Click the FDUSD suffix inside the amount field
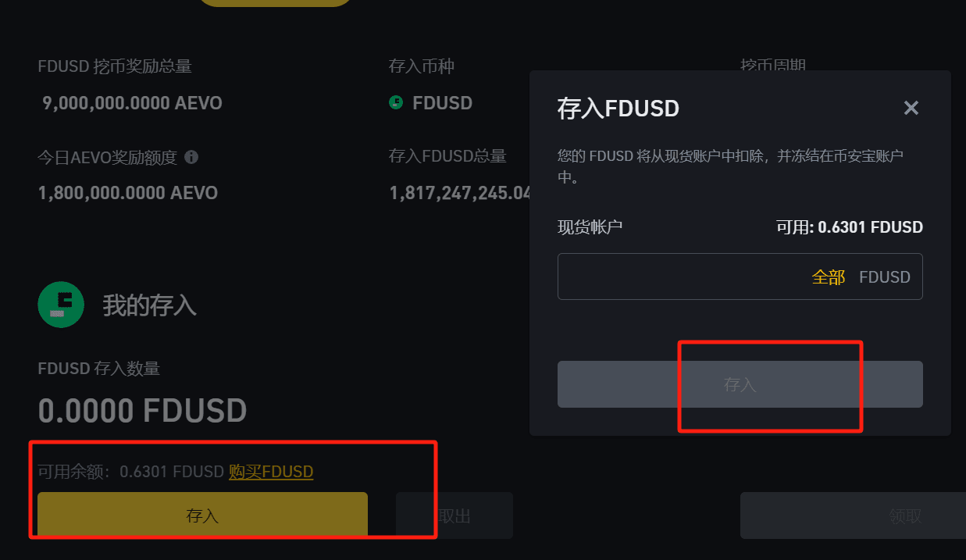Image resolution: width=966 pixels, height=560 pixels. (x=885, y=276)
